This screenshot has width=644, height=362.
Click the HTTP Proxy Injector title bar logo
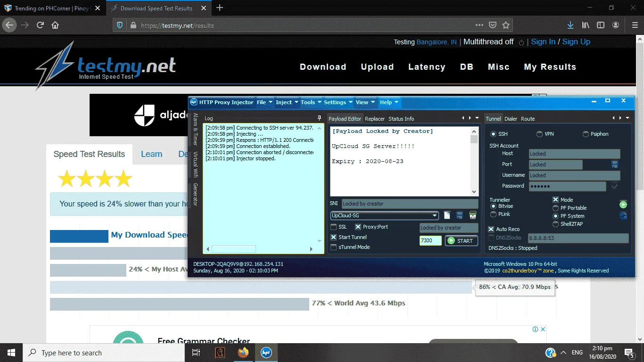click(x=193, y=102)
